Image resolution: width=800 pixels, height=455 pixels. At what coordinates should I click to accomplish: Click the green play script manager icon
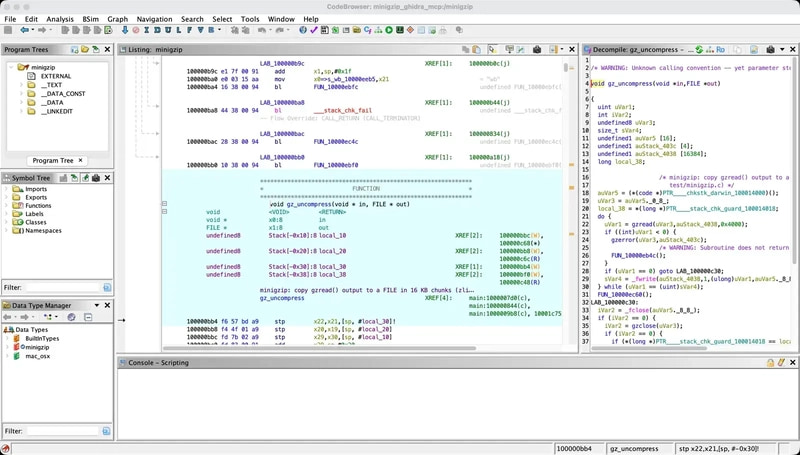[x=389, y=30]
